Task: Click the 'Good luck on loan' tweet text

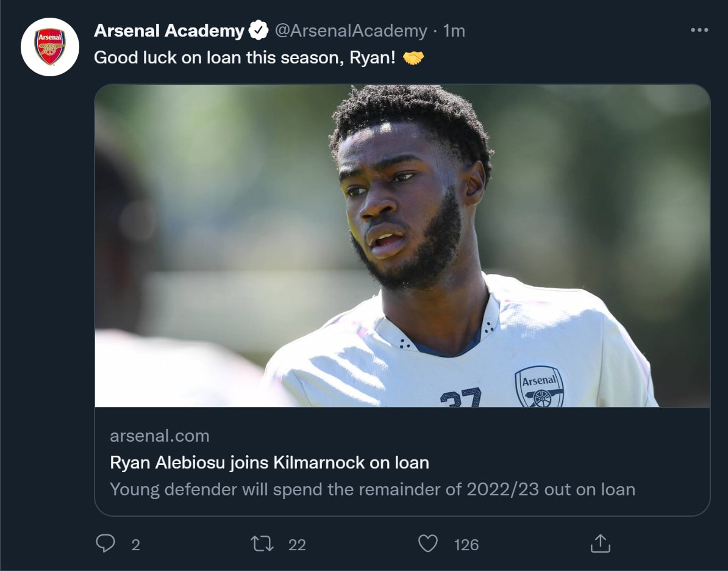Action: click(244, 58)
